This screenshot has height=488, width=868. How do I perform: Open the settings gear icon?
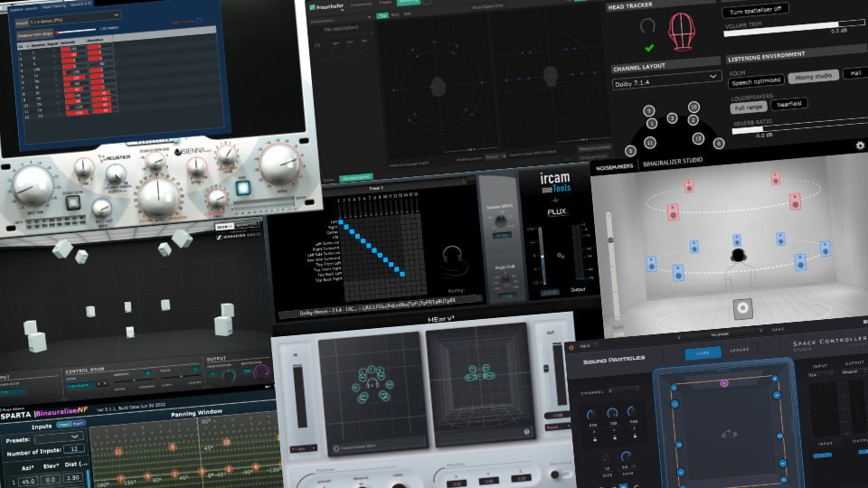pyautogui.click(x=860, y=145)
